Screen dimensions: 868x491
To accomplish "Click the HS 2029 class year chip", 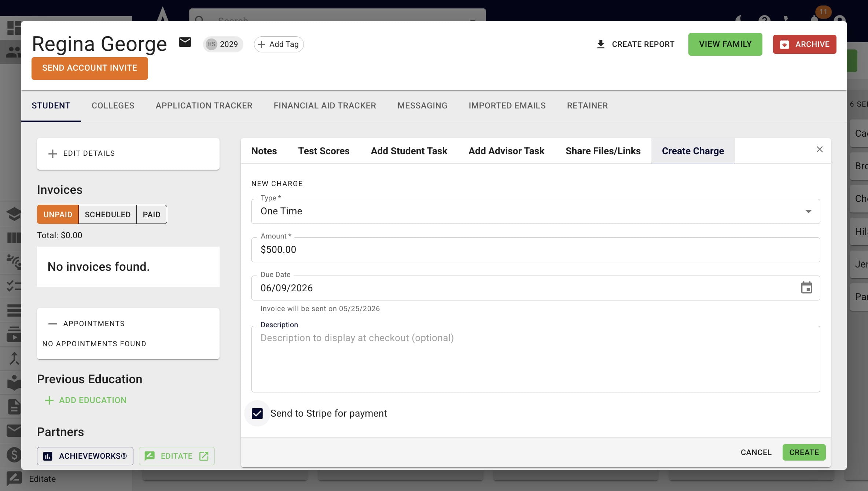I will tap(223, 44).
